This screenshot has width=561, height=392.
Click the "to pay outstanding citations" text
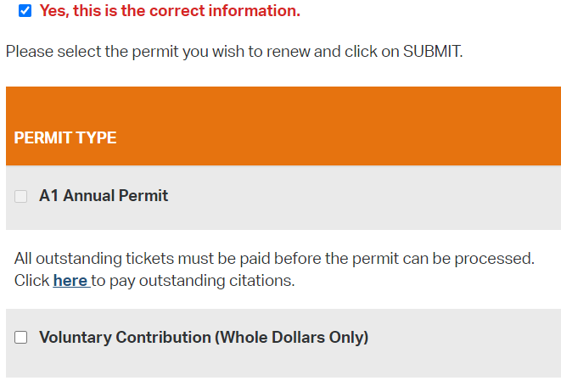(194, 281)
